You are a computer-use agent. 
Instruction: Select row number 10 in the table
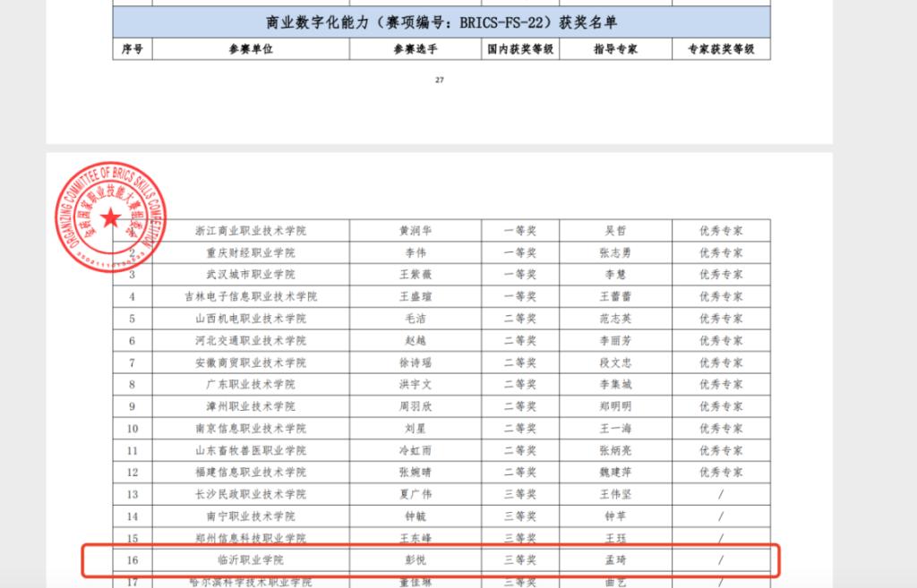click(x=133, y=429)
